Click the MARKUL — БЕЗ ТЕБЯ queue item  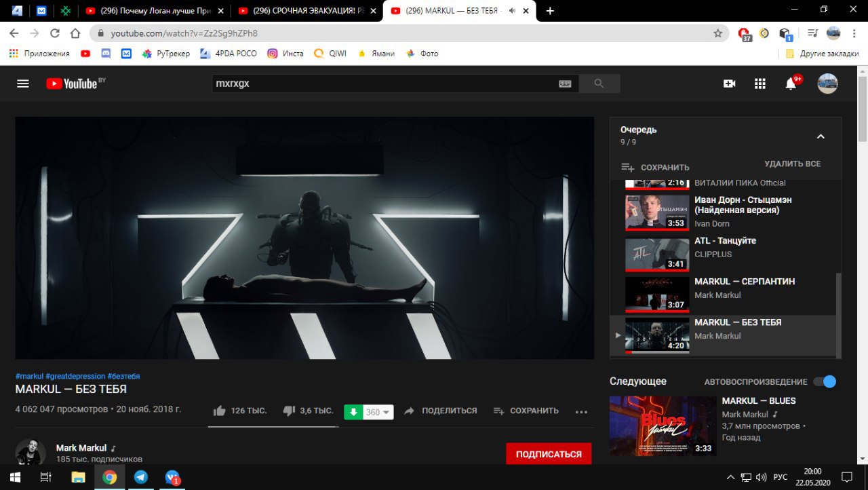pyautogui.click(x=722, y=336)
